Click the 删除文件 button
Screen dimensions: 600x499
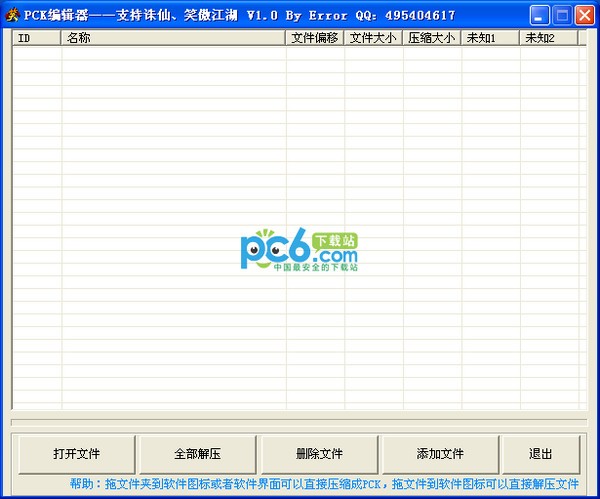[319, 454]
